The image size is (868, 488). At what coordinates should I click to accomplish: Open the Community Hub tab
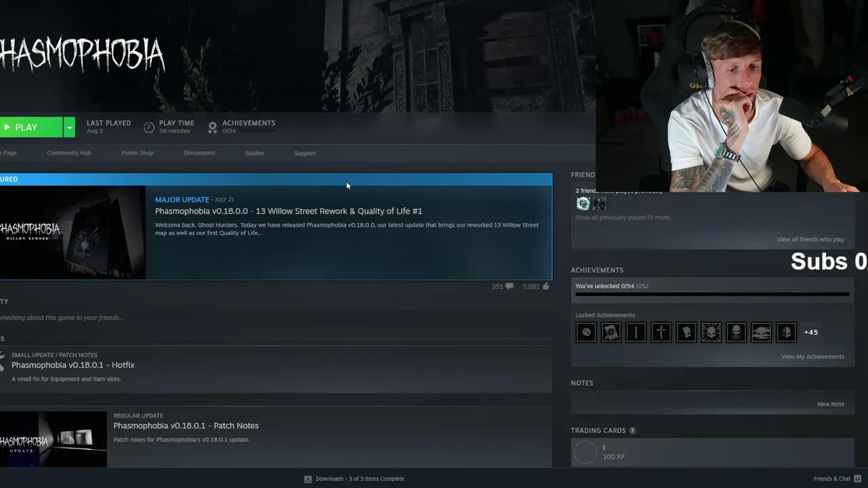(x=68, y=153)
